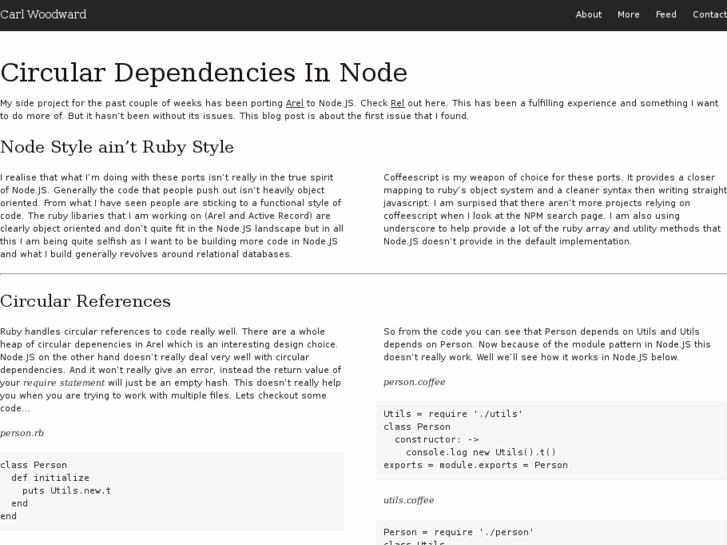
Task: Open the Feed link in navigation
Action: pos(666,15)
